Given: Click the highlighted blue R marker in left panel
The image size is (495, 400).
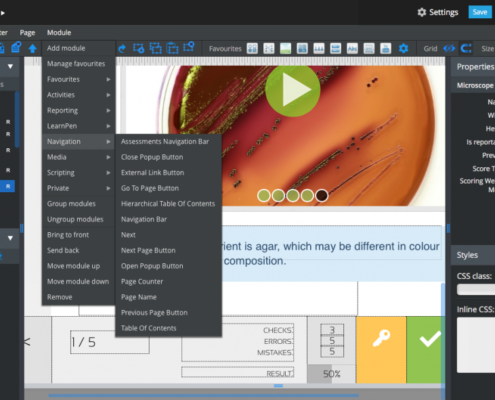Looking at the screenshot, I should pyautogui.click(x=8, y=186).
